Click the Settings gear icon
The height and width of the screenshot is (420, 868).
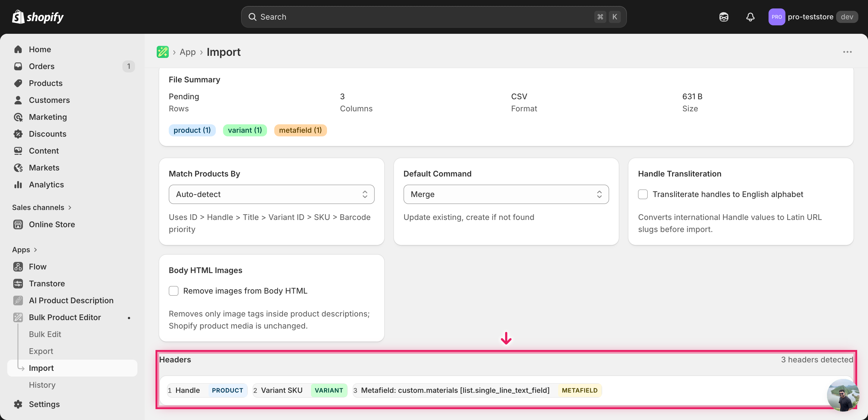18,404
